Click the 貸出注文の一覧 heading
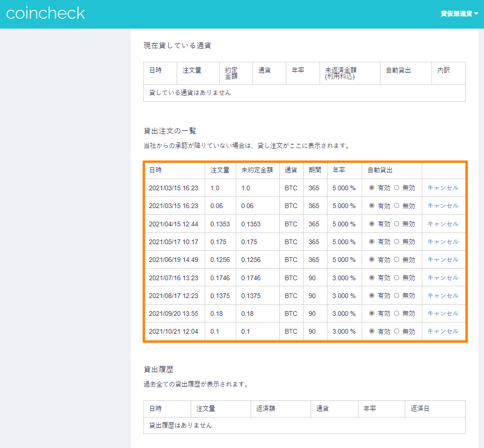 click(x=170, y=131)
